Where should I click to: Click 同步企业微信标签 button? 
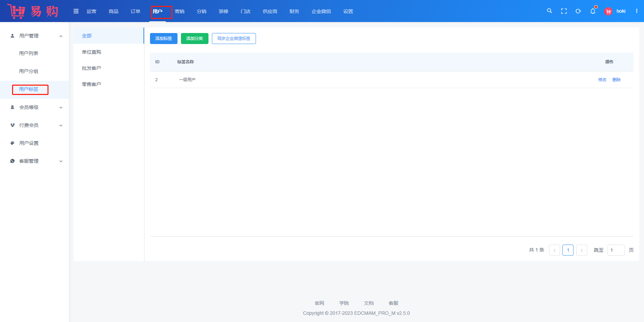(234, 39)
